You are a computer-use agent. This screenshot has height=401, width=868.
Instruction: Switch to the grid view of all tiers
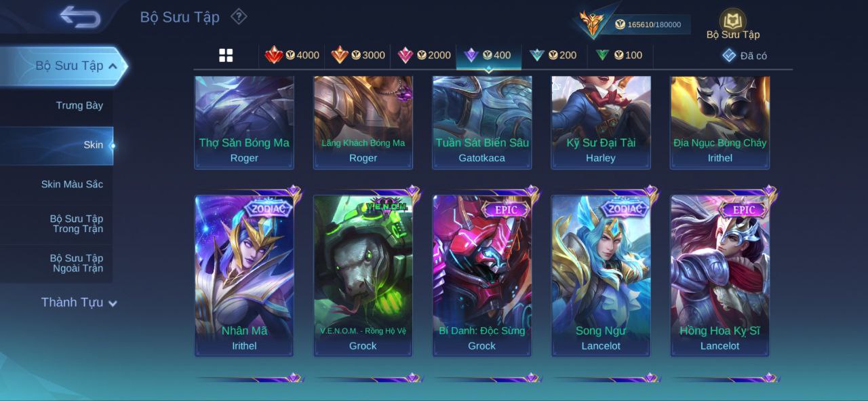point(226,56)
